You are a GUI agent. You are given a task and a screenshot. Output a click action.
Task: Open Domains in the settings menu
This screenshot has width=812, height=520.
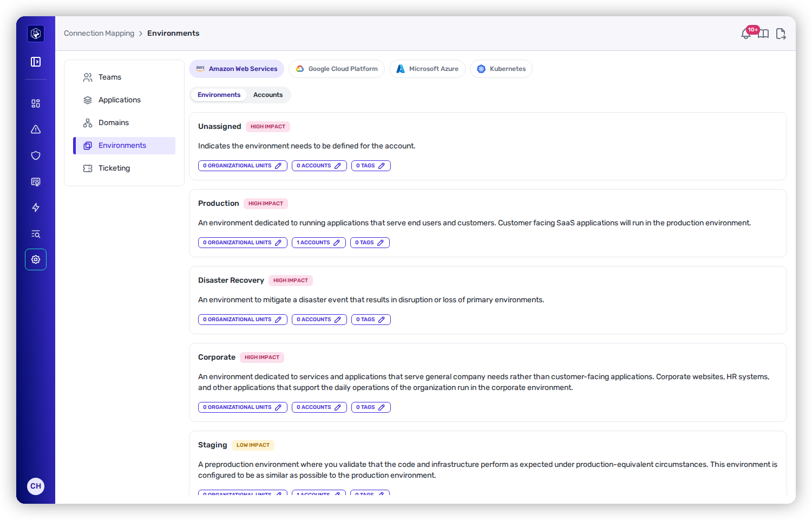[125, 123]
